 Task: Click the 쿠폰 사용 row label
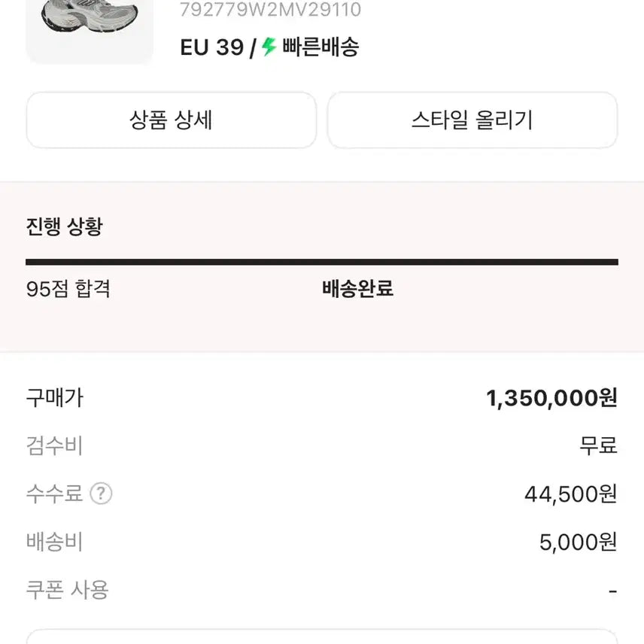click(x=68, y=590)
